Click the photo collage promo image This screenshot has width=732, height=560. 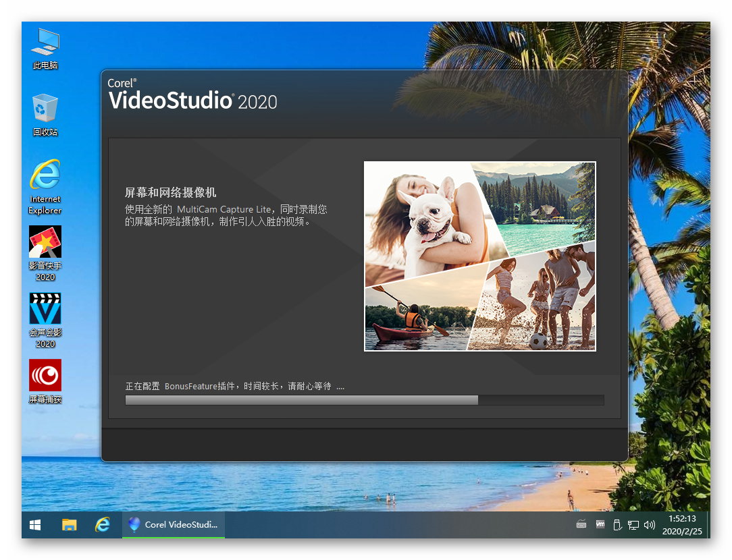coord(479,256)
